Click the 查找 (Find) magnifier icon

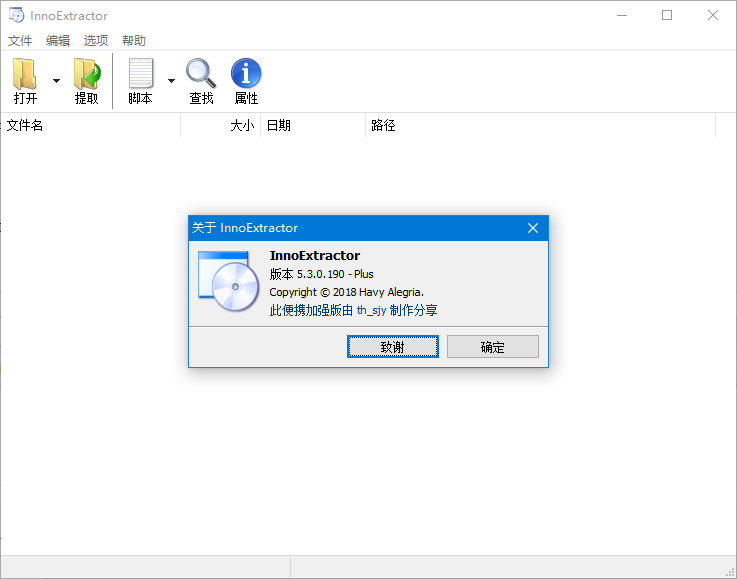coord(201,73)
